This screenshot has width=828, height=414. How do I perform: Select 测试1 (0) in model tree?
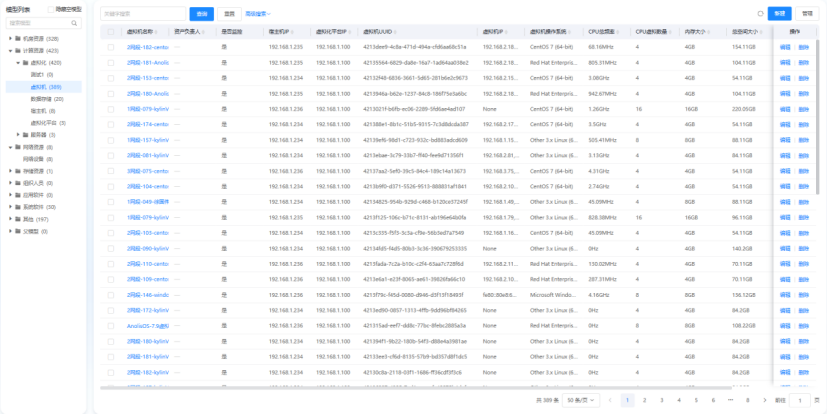click(42, 75)
